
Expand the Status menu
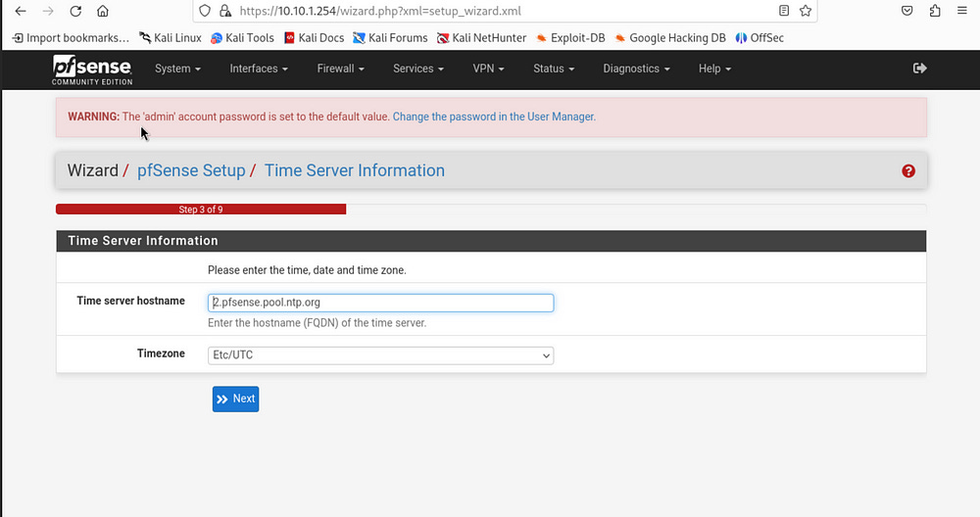[x=554, y=69]
